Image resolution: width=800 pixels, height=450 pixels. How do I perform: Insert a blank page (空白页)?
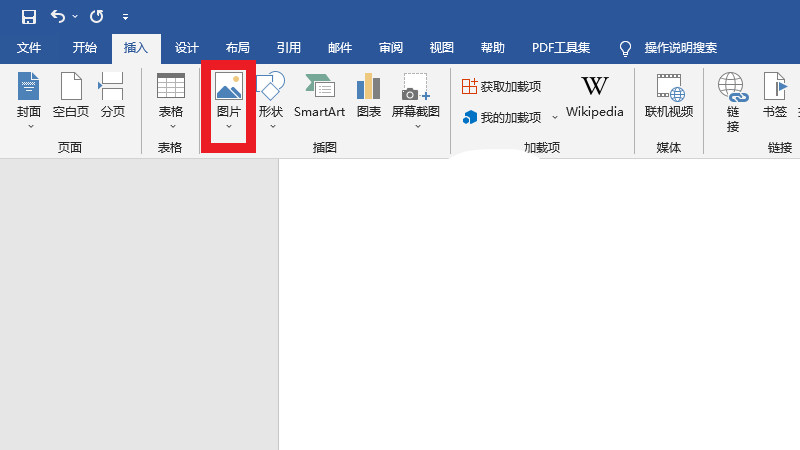[71, 96]
